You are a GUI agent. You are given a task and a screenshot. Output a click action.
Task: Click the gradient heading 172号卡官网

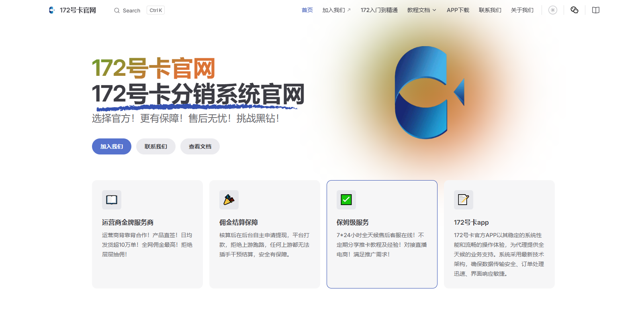[x=153, y=69]
